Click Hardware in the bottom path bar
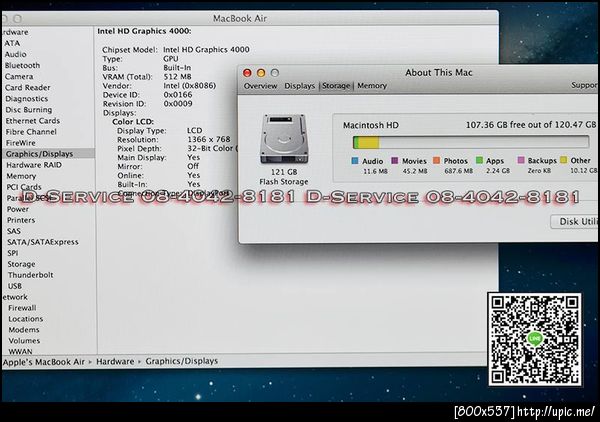Image resolution: width=600 pixels, height=422 pixels. (115, 362)
